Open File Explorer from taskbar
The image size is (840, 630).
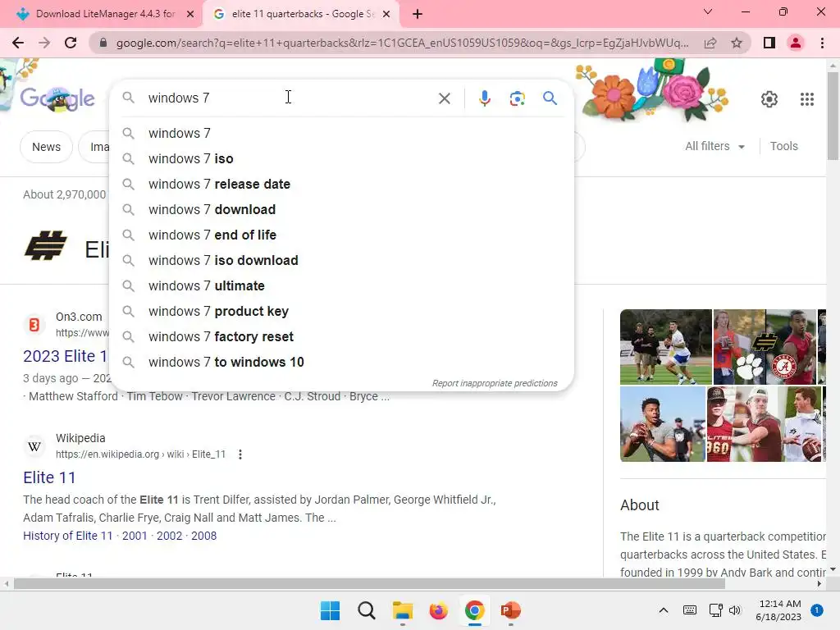[402, 610]
